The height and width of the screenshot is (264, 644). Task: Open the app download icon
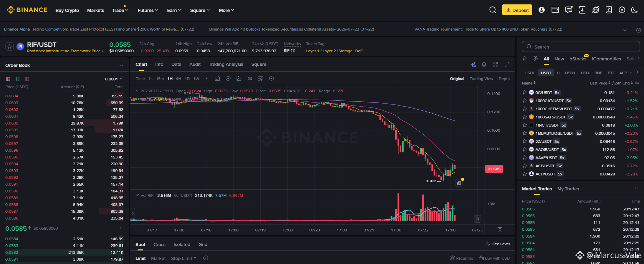tap(582, 10)
